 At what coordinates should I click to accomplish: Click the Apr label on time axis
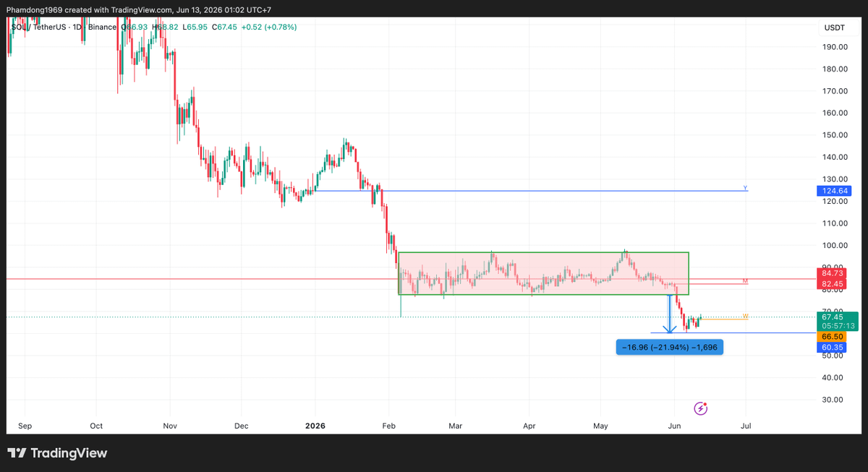[x=529, y=426]
